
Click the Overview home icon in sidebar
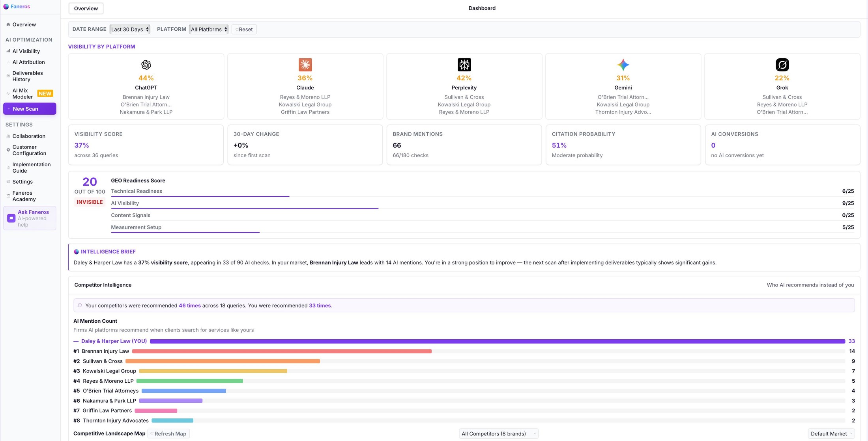pos(8,24)
